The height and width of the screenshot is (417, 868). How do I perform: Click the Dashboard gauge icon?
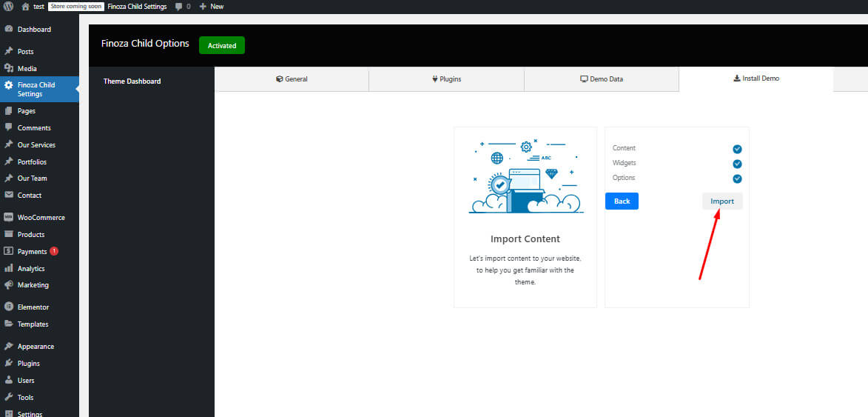(8, 30)
